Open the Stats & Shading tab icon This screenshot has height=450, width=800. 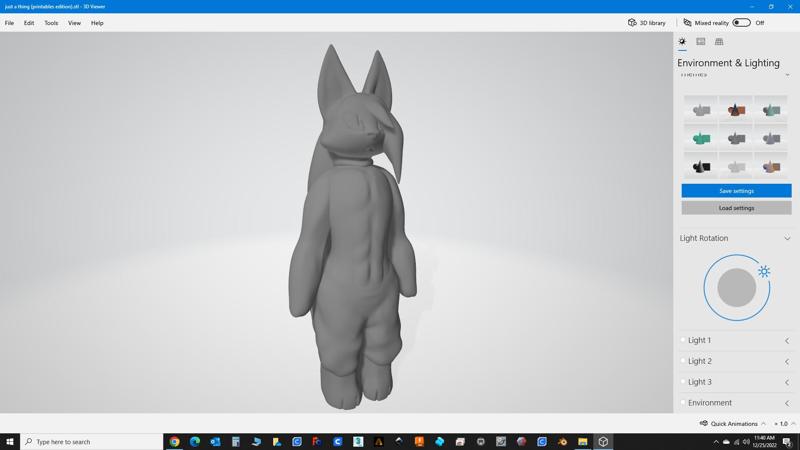701,42
